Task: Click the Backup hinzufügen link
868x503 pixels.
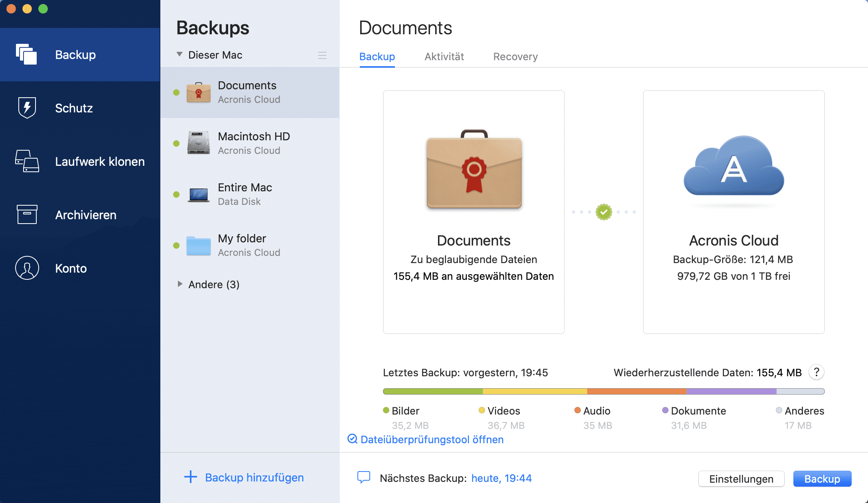Action: click(254, 477)
